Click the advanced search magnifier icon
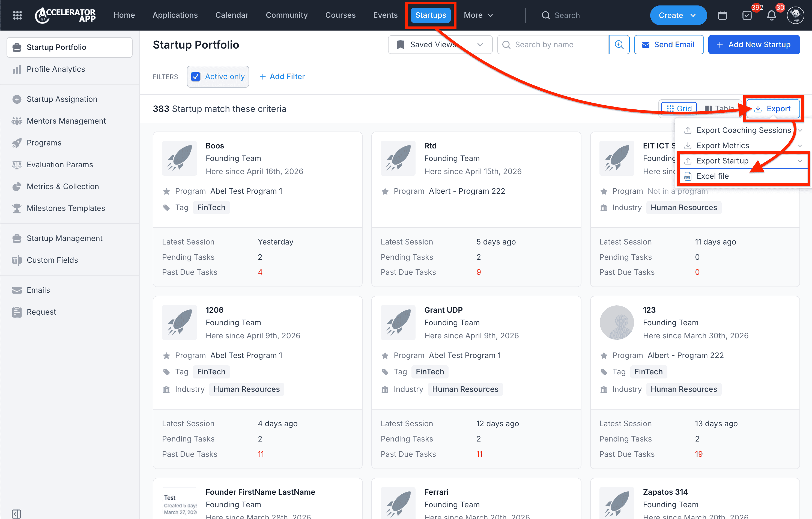The width and height of the screenshot is (812, 519). [x=619, y=44]
